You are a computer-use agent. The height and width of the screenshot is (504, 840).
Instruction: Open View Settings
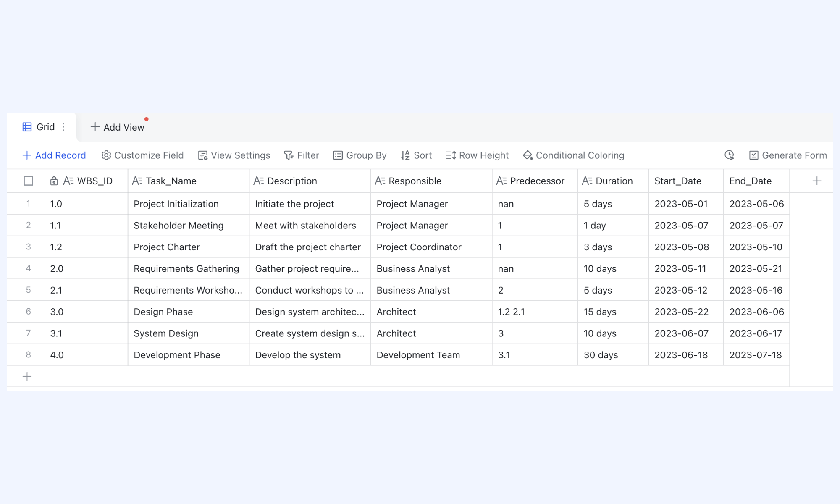(234, 155)
